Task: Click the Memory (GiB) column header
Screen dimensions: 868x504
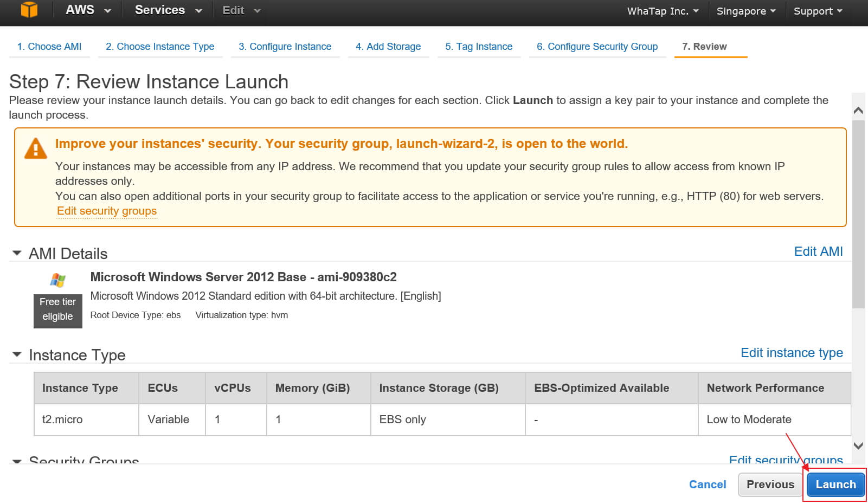Action: pos(318,388)
